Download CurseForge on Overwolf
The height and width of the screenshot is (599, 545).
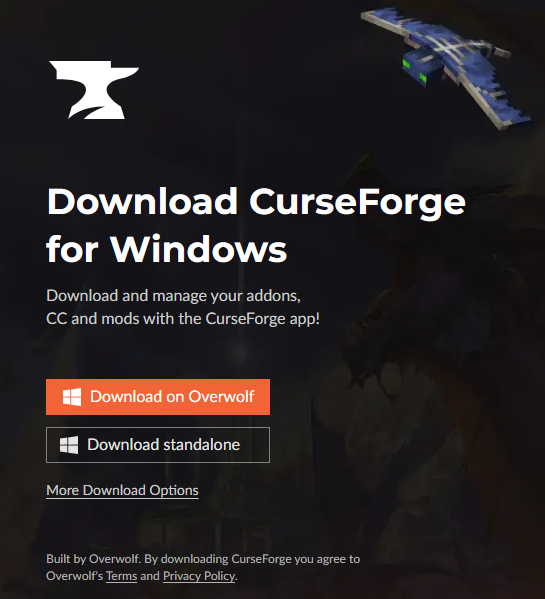158,397
